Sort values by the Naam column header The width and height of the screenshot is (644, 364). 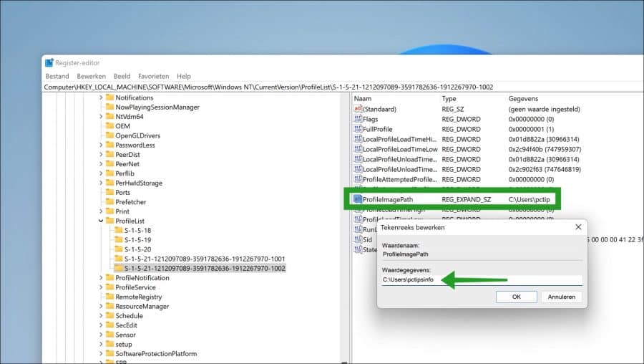click(363, 99)
